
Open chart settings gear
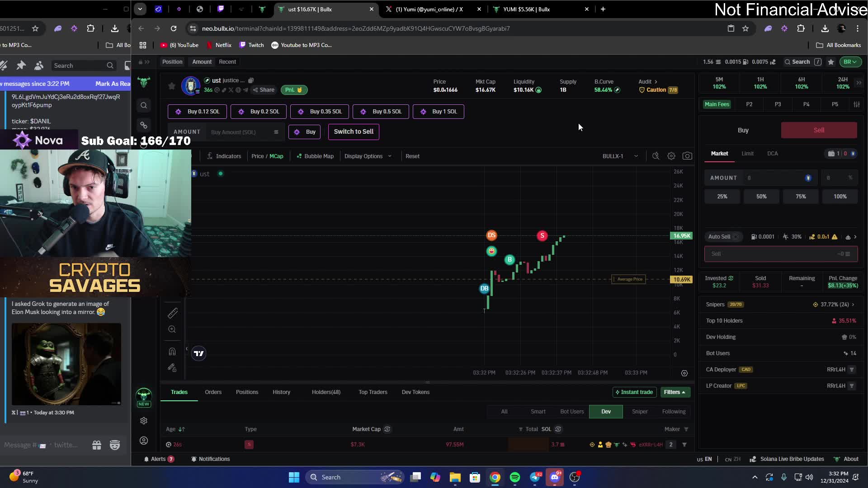[671, 156]
